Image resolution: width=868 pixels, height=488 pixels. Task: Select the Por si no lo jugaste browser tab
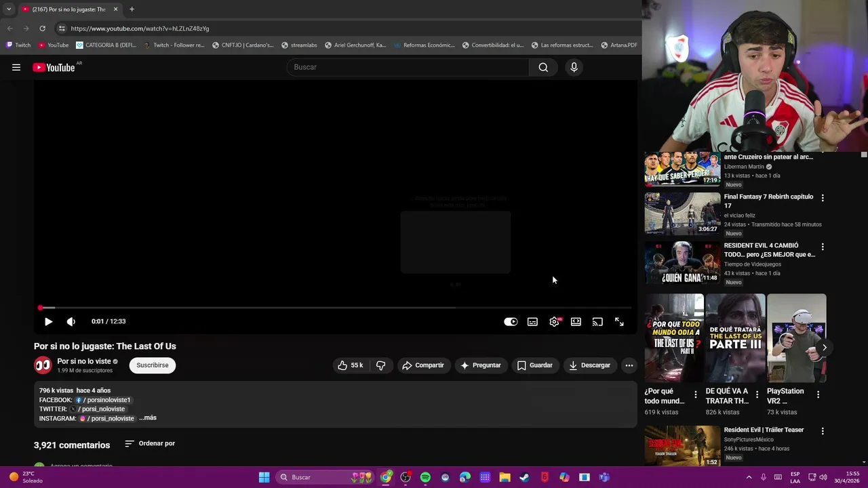(x=70, y=9)
